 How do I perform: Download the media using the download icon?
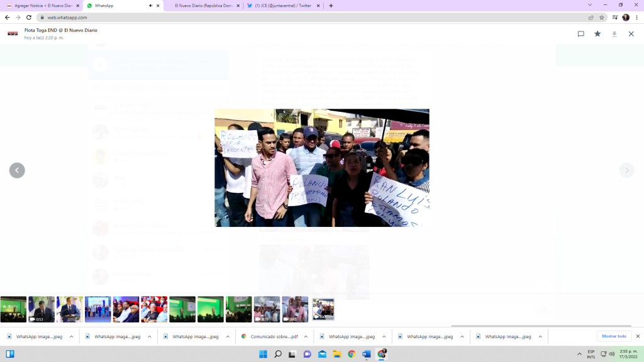(x=614, y=34)
